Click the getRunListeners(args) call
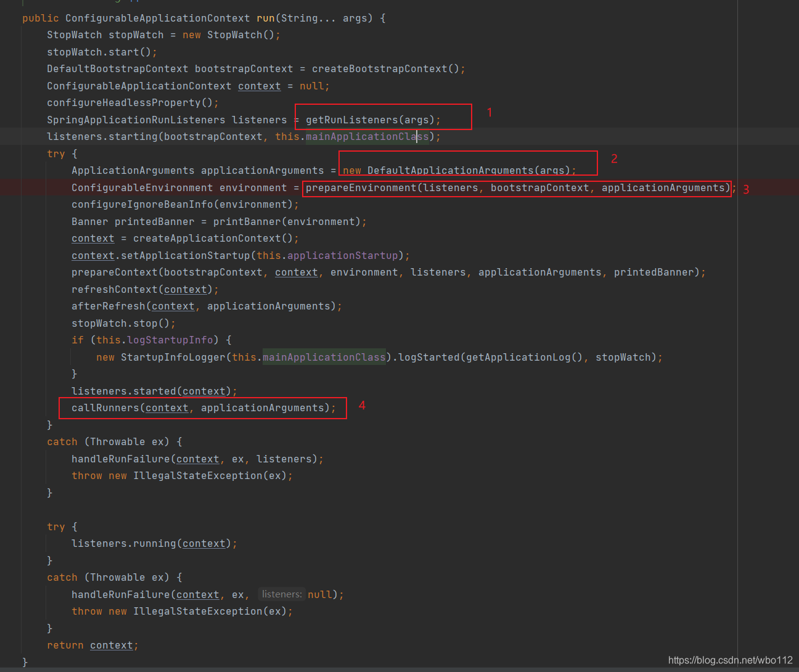799x672 pixels. (370, 120)
